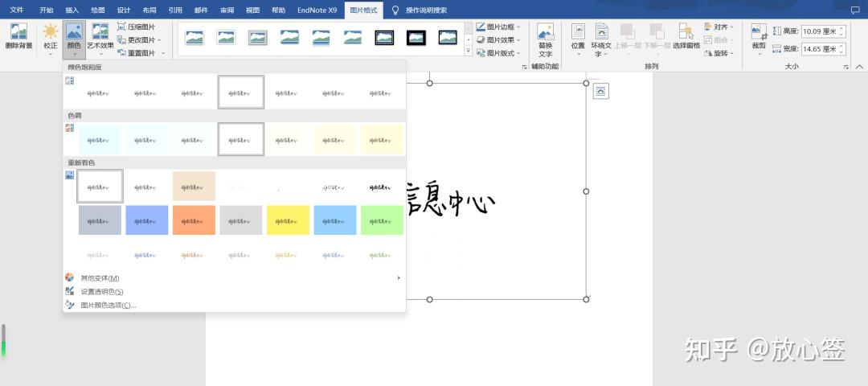Screen dimensions: 868x386
Task: Open dropdown arrow next to Reset Picture
Action: pos(163,53)
